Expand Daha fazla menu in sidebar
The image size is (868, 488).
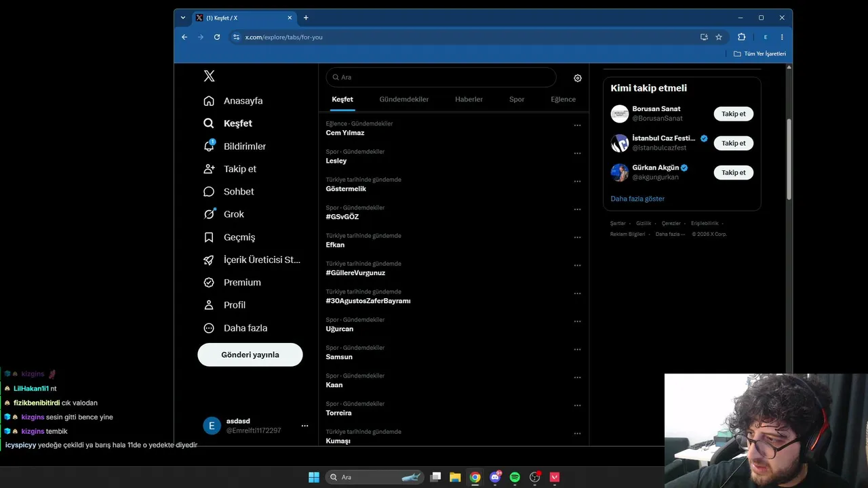coord(235,328)
